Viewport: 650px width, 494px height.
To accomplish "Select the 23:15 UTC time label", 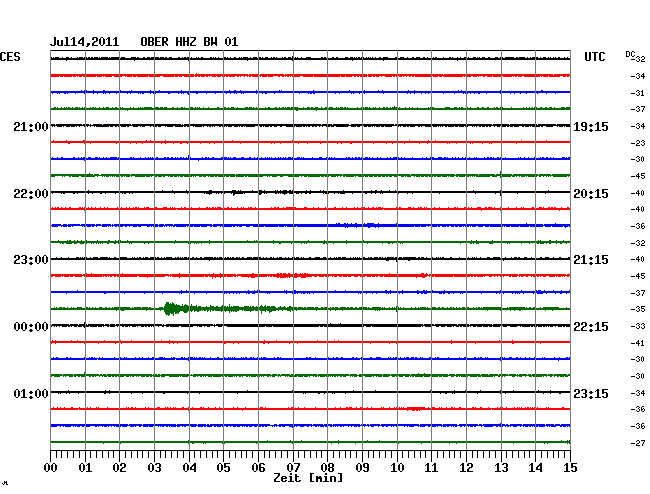I will [591, 393].
